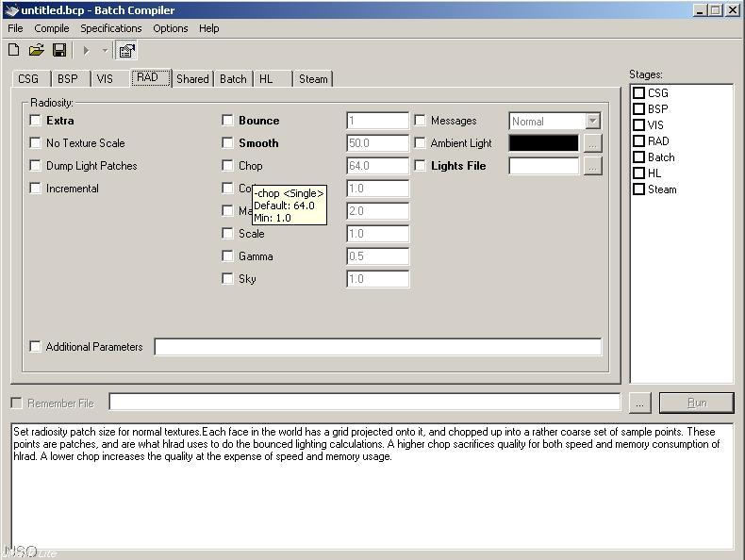Open the Compile menu
This screenshot has width=745, height=560.
pos(52,28)
